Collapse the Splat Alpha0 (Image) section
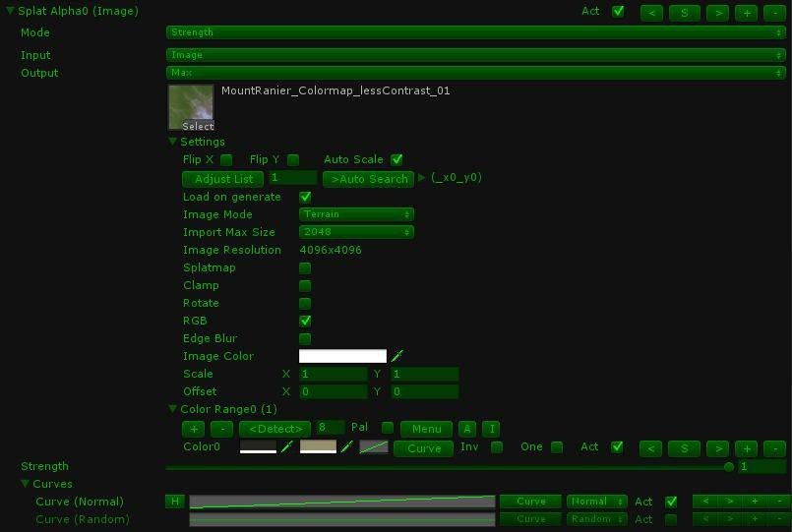This screenshot has width=792, height=532. (x=10, y=10)
